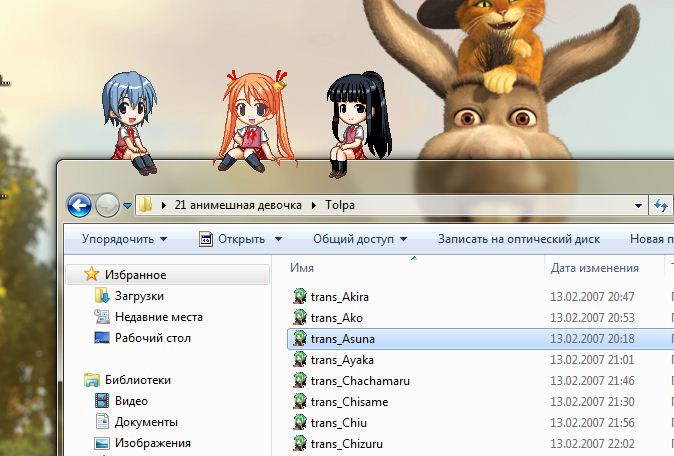The height and width of the screenshot is (456, 674).
Task: Click the Избранное star icon
Action: 91,274
